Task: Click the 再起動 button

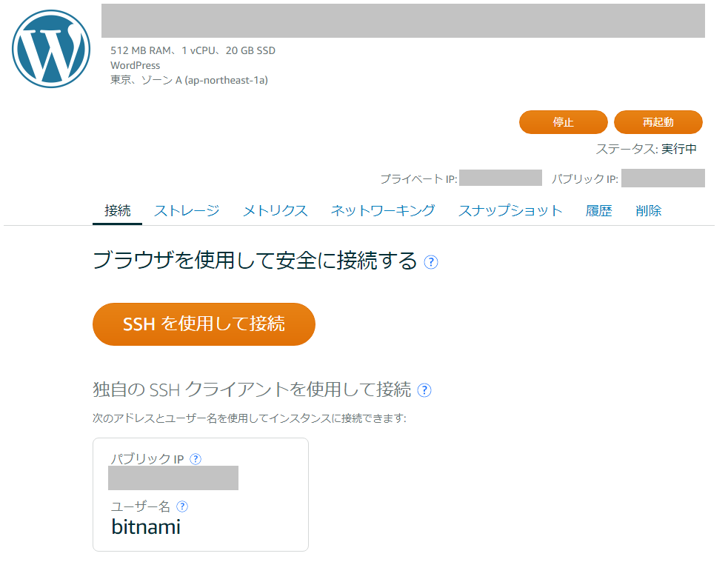Action: point(658,122)
